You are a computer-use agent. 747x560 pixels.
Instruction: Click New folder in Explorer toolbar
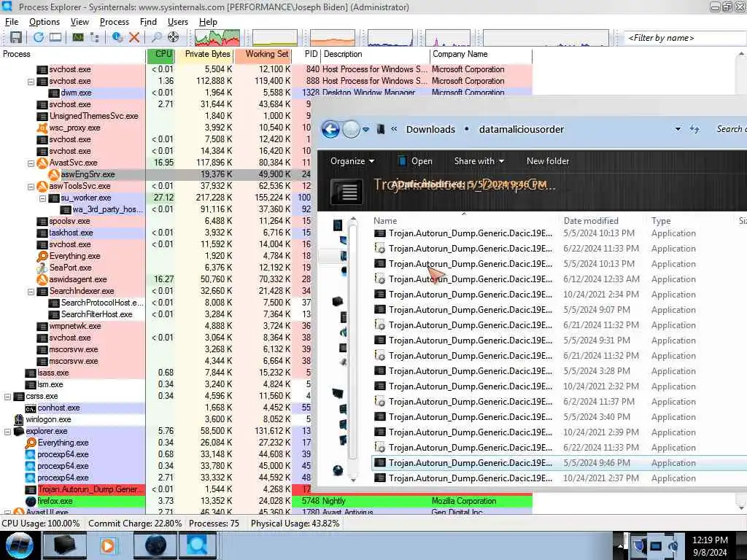coord(547,161)
